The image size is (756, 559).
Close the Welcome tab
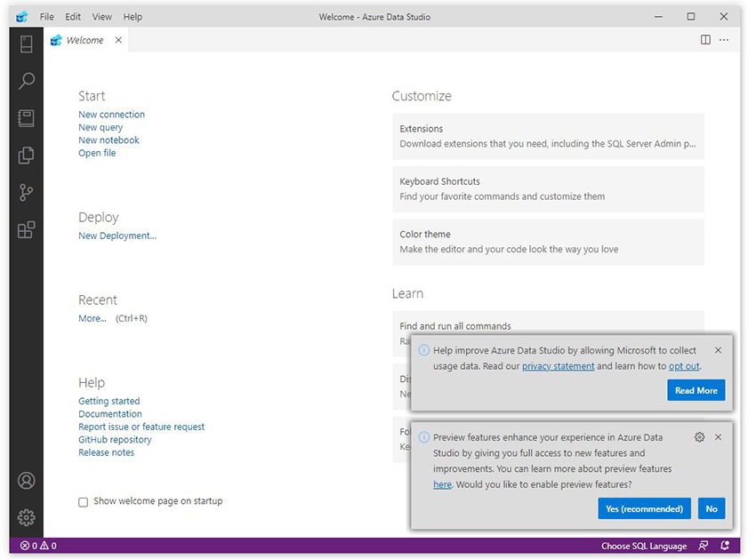(118, 40)
